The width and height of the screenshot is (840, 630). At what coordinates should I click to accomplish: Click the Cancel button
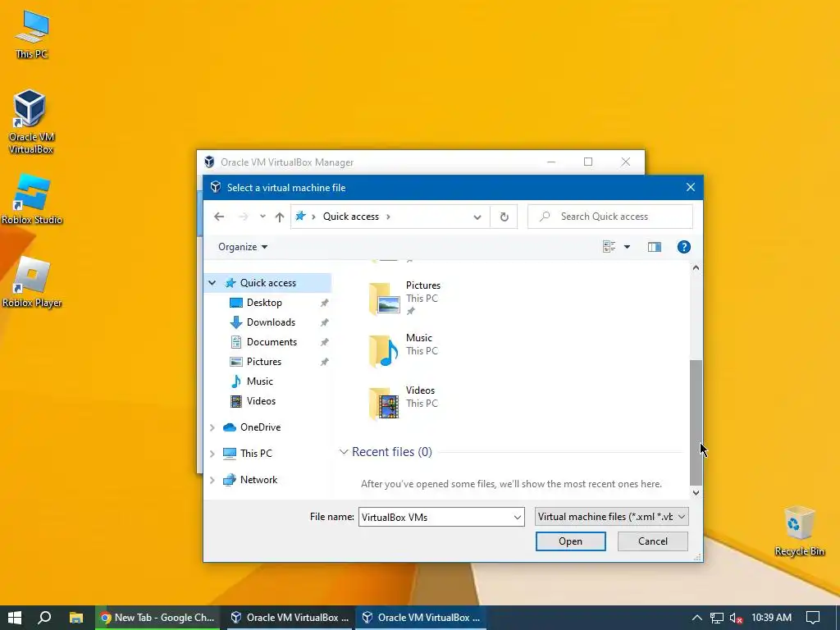pyautogui.click(x=652, y=541)
